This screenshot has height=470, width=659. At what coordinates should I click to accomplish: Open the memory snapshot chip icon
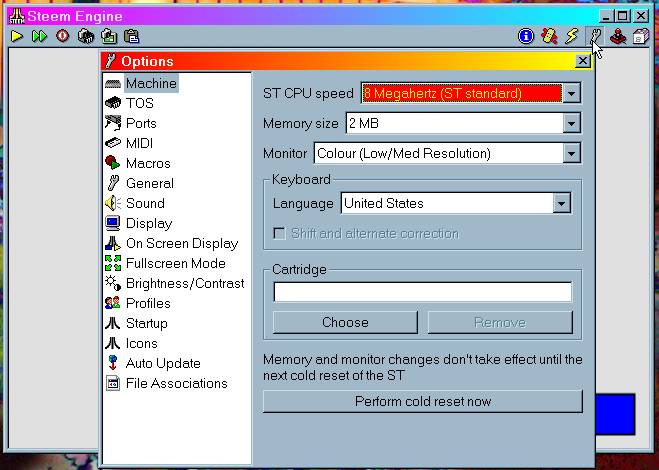pos(86,37)
